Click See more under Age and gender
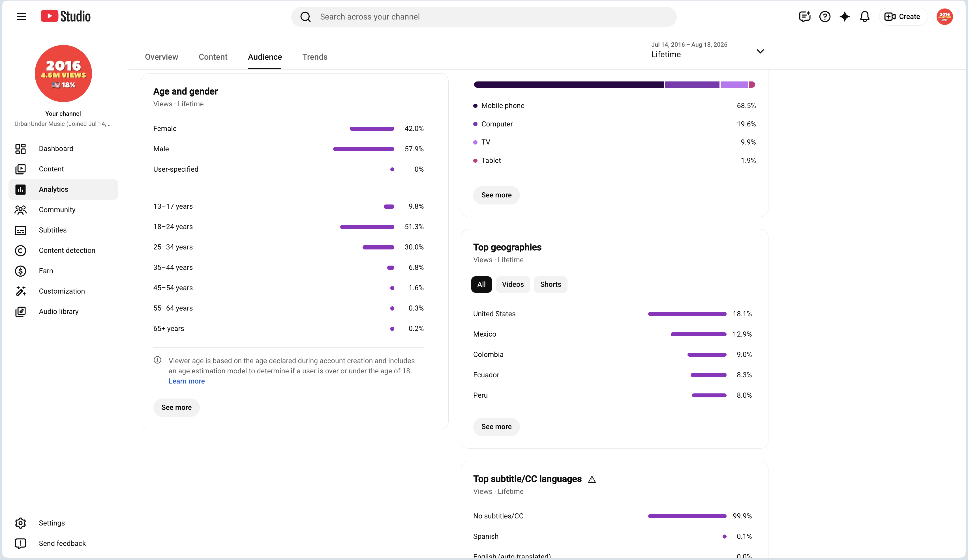 click(x=176, y=408)
